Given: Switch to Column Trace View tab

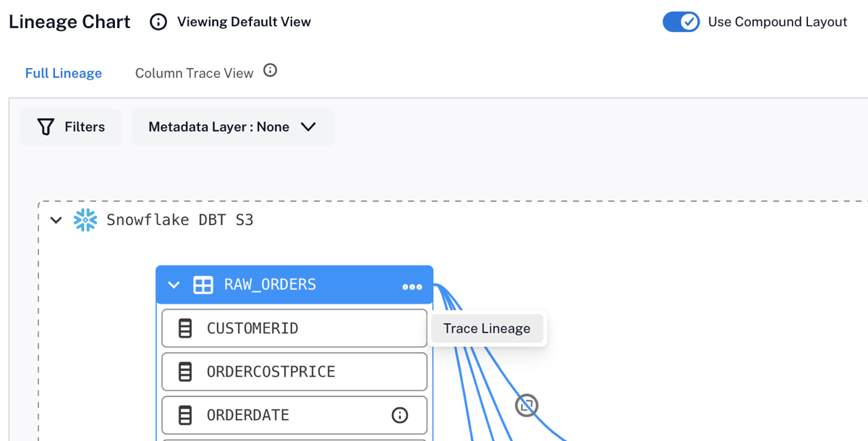Looking at the screenshot, I should (195, 73).
